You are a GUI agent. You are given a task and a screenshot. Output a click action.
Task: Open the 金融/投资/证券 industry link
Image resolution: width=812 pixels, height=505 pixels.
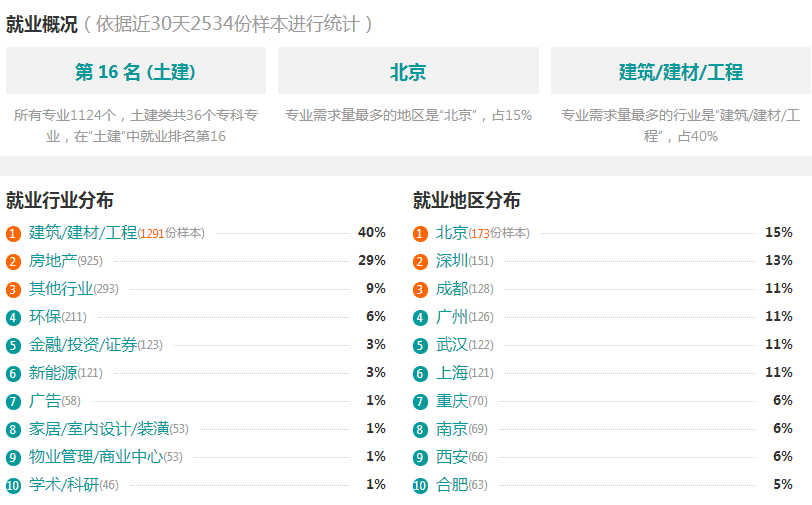pos(83,344)
